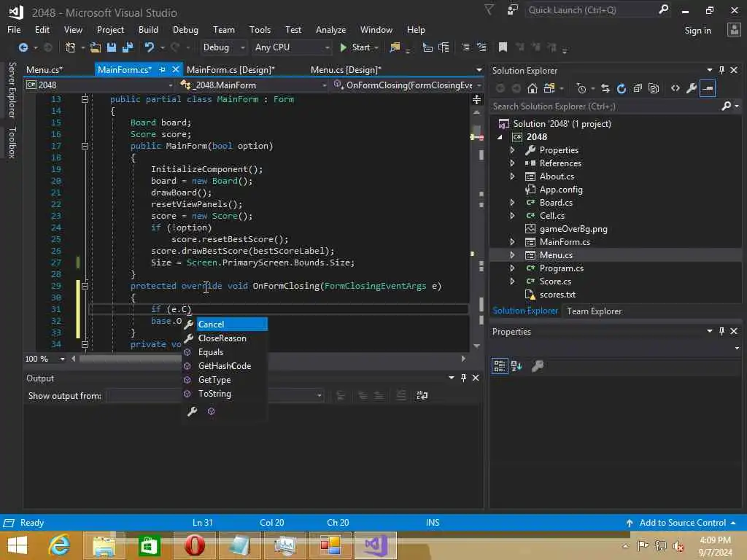This screenshot has width=747, height=560.
Task: Close the MainForm.cs tab
Action: [x=175, y=69]
